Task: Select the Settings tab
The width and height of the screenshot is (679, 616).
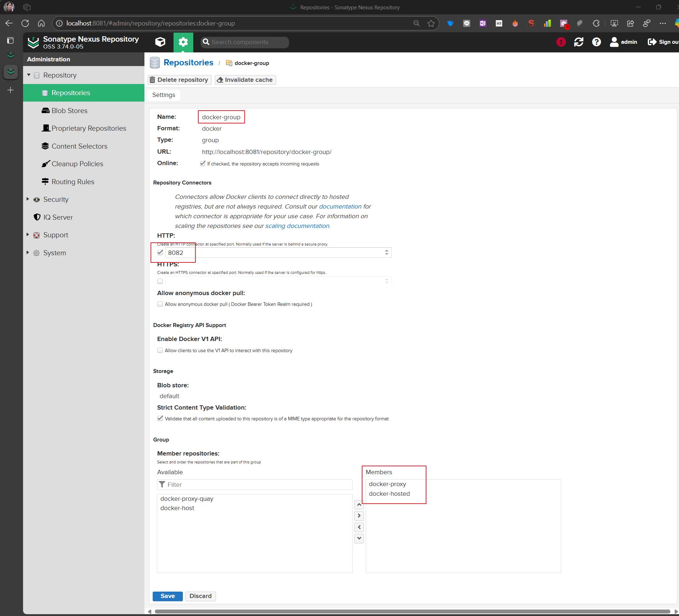Action: point(163,95)
